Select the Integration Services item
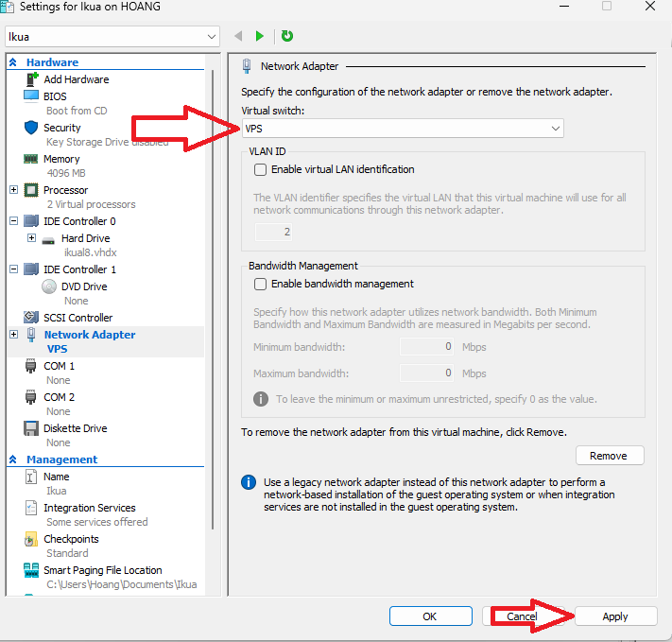Screen dimensions: 672x642 point(90,508)
